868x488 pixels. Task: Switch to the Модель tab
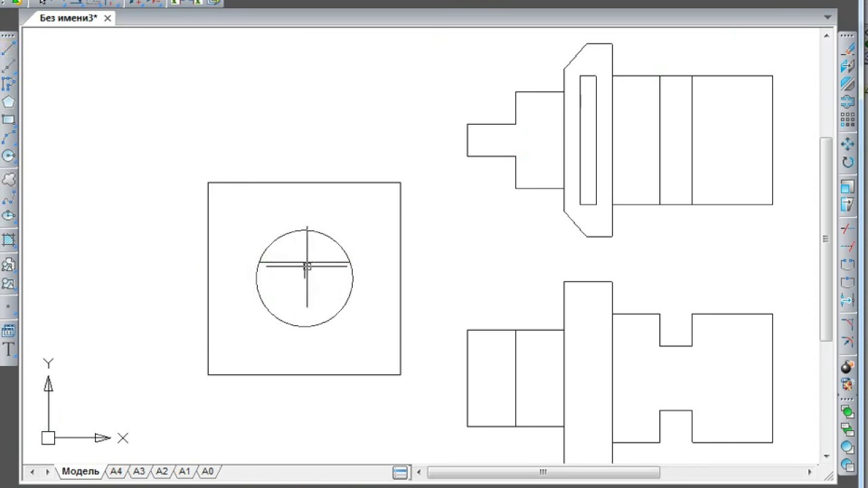pyautogui.click(x=80, y=471)
